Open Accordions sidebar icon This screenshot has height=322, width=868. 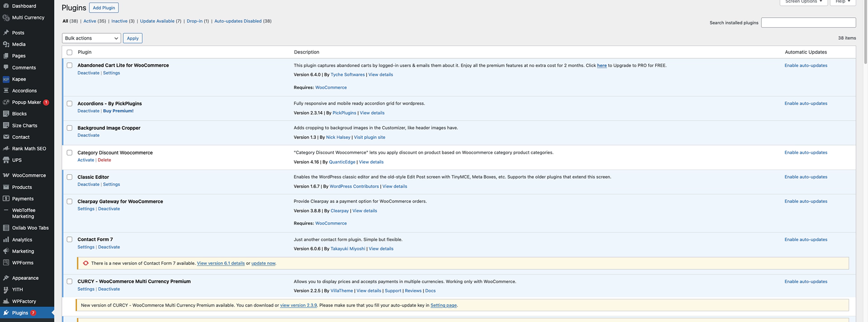(x=6, y=91)
